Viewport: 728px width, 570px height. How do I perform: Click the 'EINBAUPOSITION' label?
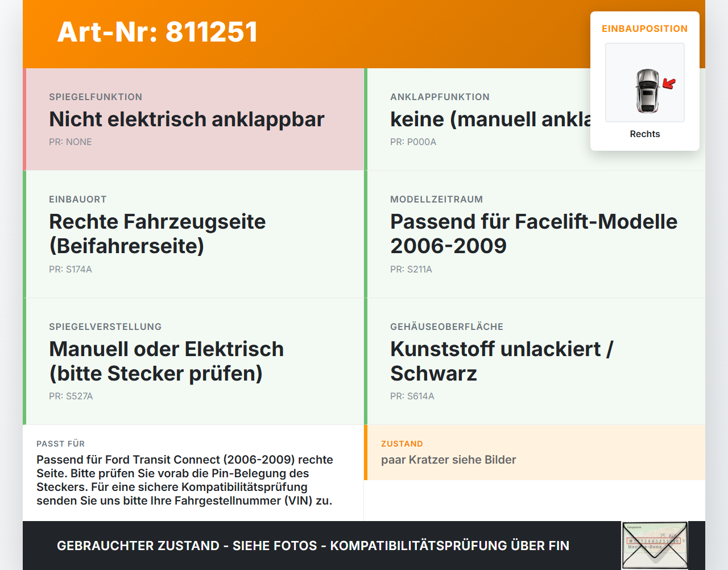tap(645, 28)
